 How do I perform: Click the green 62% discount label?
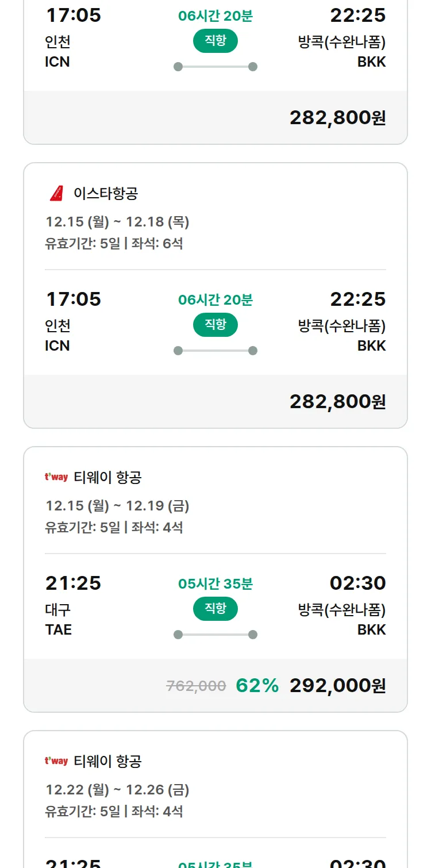[x=257, y=686]
